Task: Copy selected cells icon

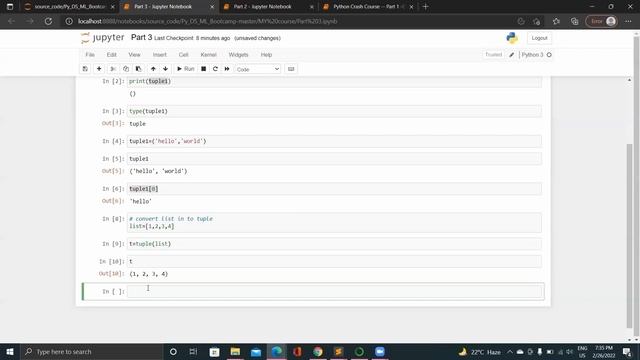Action: click(x=126, y=69)
